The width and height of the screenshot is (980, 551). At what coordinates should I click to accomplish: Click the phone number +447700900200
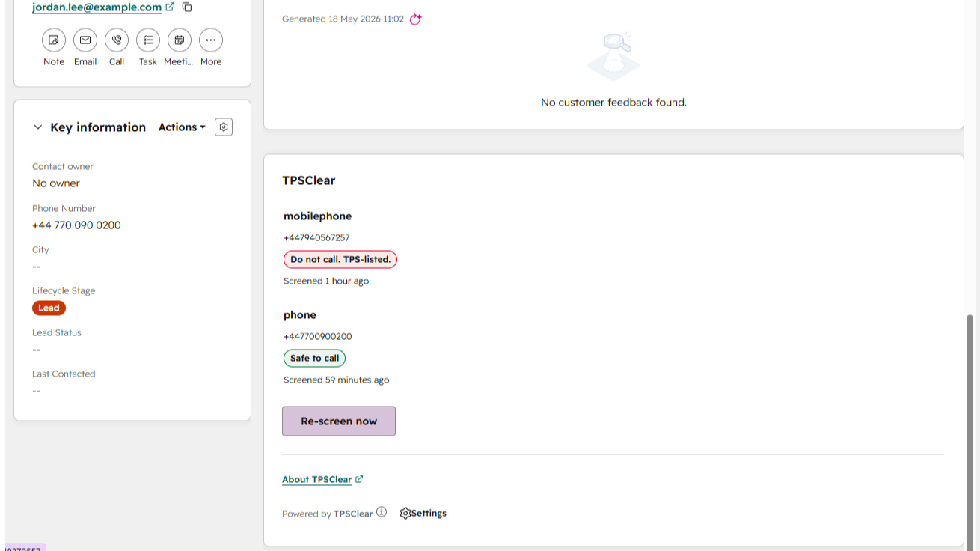317,336
